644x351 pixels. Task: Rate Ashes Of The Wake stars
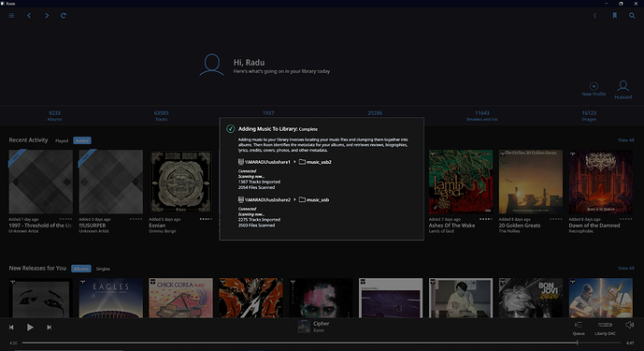coord(486,219)
